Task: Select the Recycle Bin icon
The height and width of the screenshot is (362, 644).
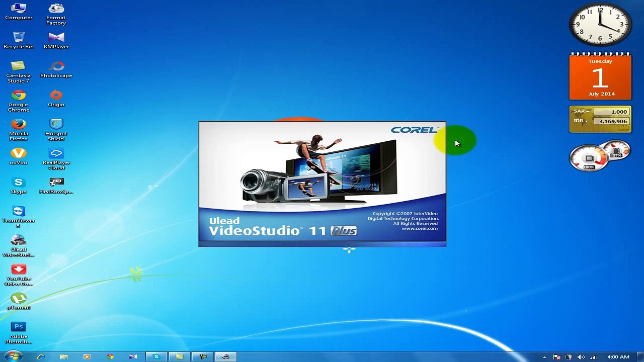Action: (19, 41)
